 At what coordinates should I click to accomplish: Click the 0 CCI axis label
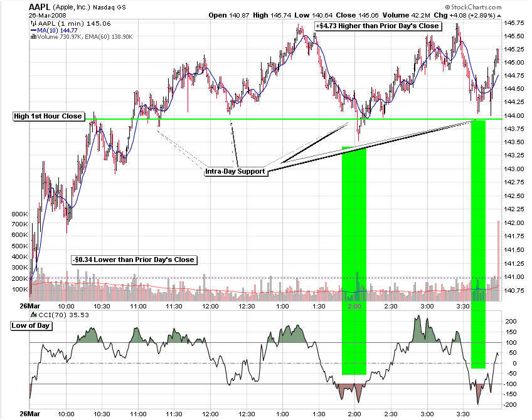coord(515,364)
